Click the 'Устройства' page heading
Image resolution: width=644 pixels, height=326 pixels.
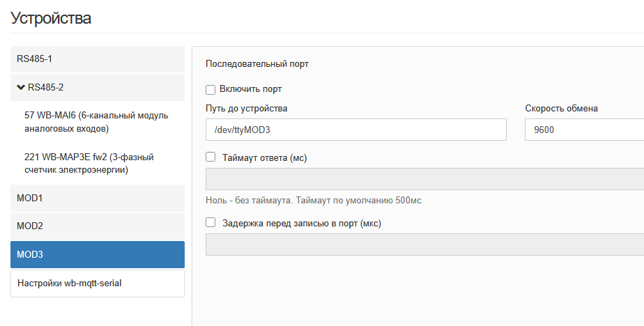(51, 18)
